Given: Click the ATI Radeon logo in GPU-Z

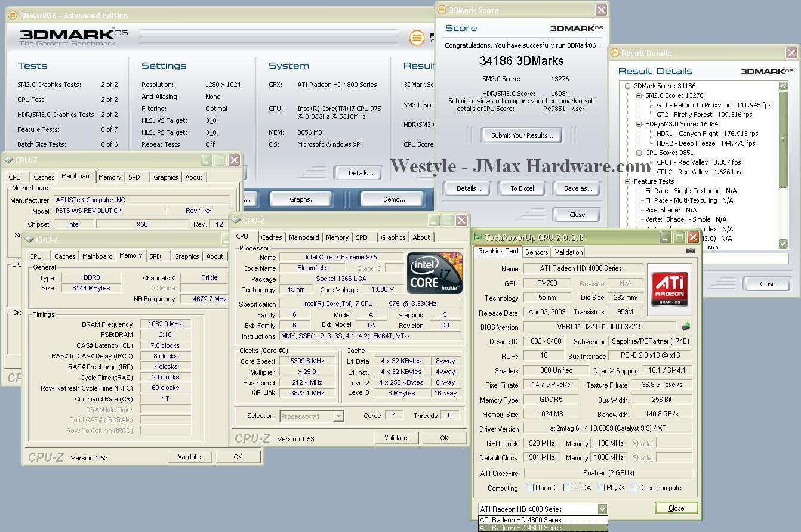Looking at the screenshot, I should tap(670, 290).
